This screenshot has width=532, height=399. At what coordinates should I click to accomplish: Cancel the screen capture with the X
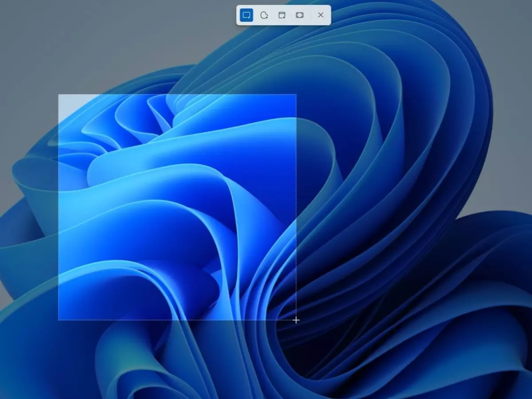coord(321,15)
